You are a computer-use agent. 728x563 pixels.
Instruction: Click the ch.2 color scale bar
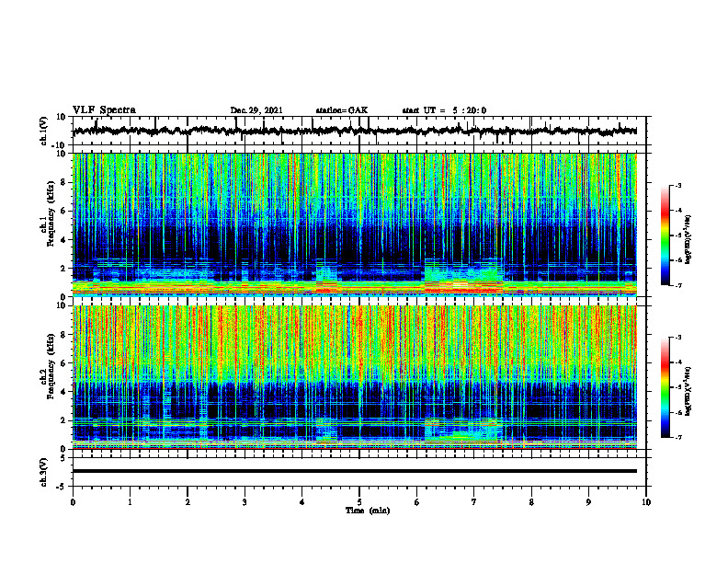665,387
